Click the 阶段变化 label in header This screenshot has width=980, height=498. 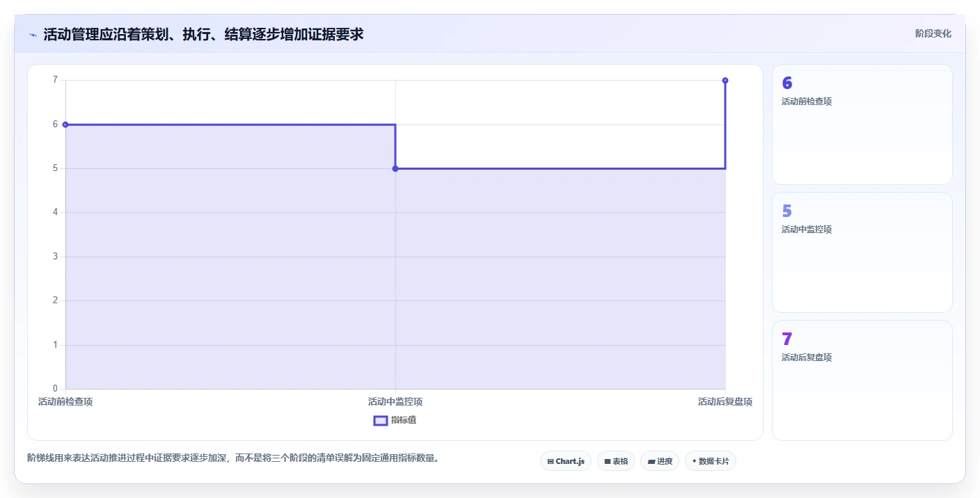[x=933, y=33]
